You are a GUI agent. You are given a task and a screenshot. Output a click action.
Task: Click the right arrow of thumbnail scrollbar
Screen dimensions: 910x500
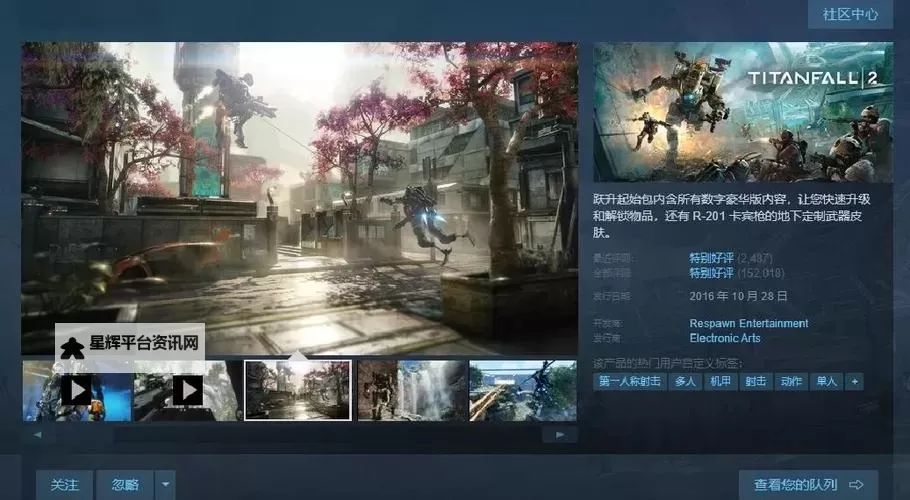[x=559, y=434]
